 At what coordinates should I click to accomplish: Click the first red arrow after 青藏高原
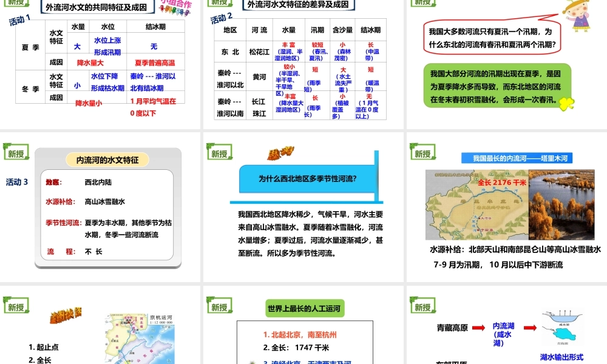[x=478, y=328]
